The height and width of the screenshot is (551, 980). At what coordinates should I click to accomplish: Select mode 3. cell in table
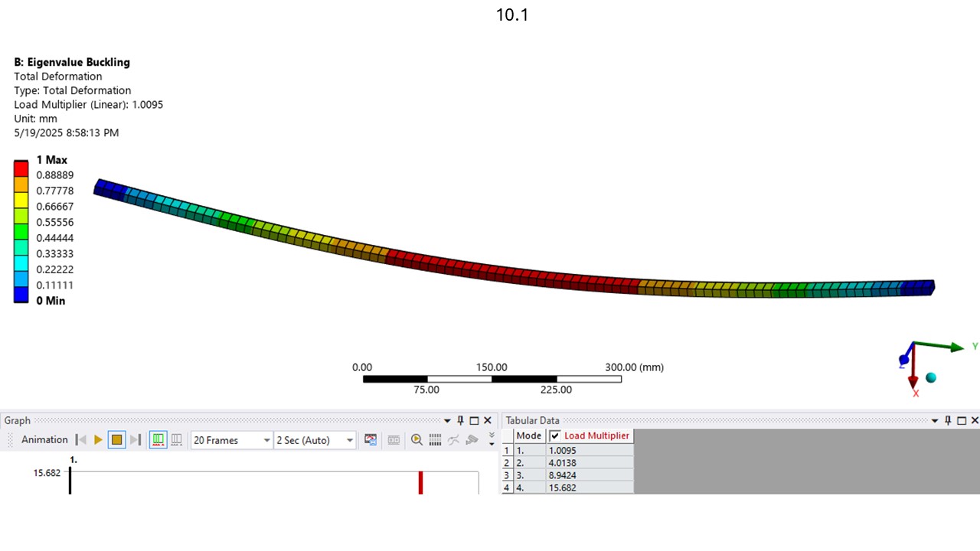[529, 475]
